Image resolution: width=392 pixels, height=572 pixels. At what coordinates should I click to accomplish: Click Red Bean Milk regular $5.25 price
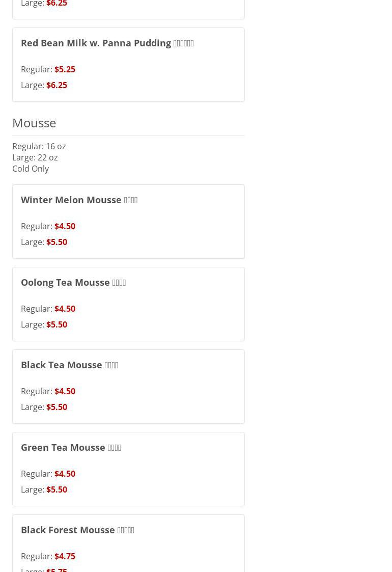click(65, 69)
